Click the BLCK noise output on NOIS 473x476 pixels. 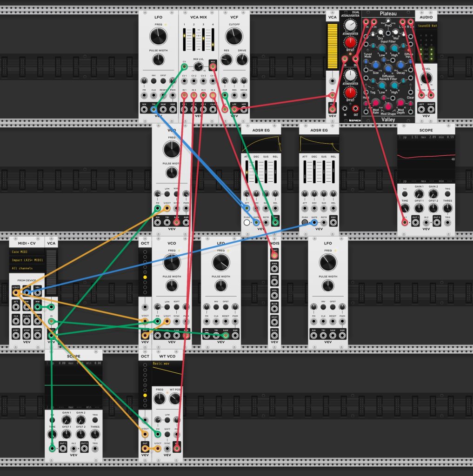pos(274,336)
